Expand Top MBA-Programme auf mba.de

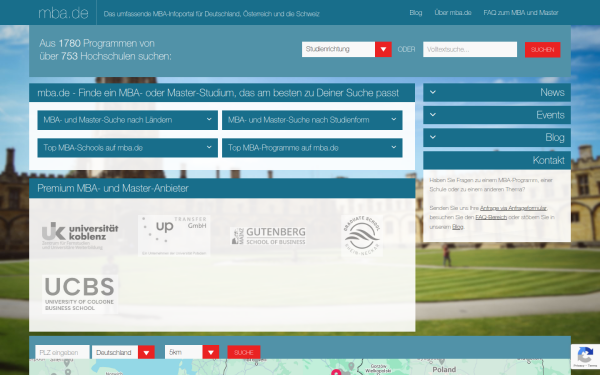click(312, 148)
